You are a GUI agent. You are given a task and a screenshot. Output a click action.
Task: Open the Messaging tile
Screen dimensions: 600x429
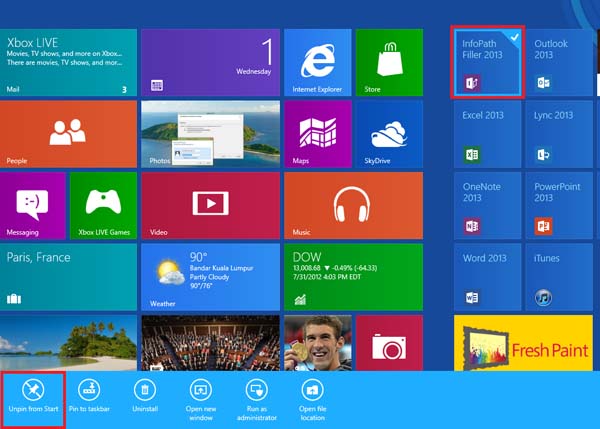[x=33, y=206]
